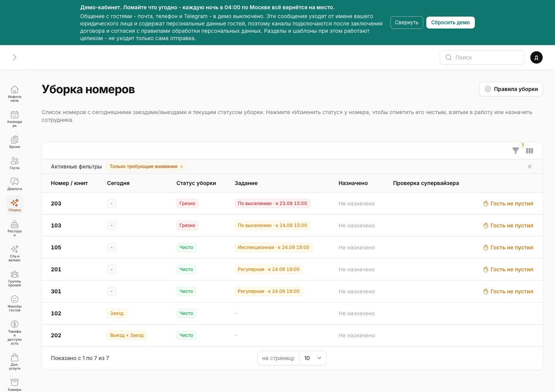The height and width of the screenshot is (392, 555).
Task: Open Тарифы и доступность icon
Action: [15, 332]
